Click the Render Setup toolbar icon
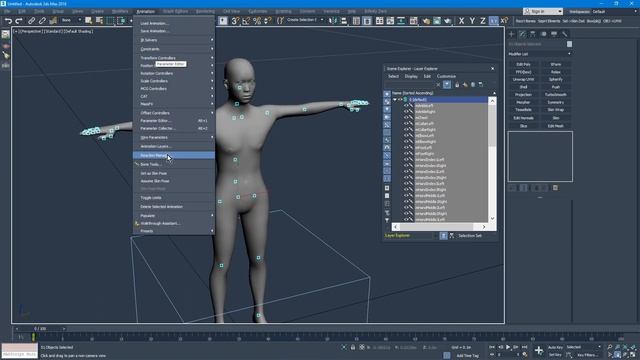The height and width of the screenshot is (360, 640). click(426, 21)
